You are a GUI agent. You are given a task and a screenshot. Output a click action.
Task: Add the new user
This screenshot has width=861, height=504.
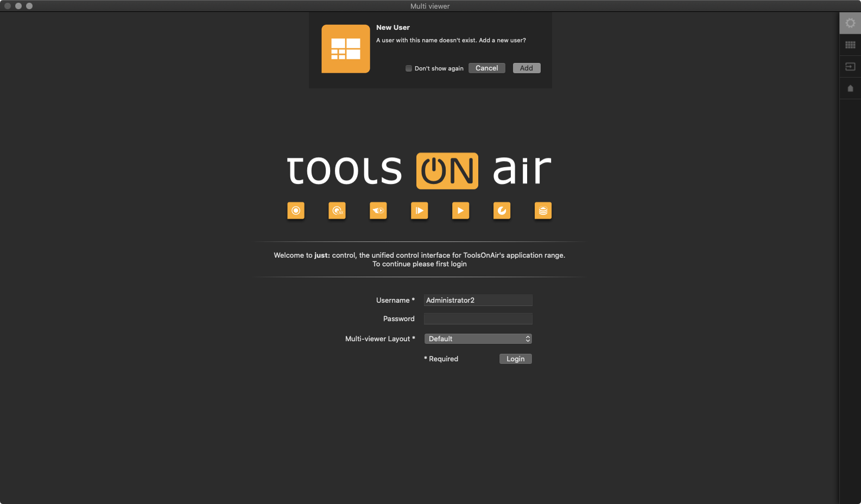527,68
